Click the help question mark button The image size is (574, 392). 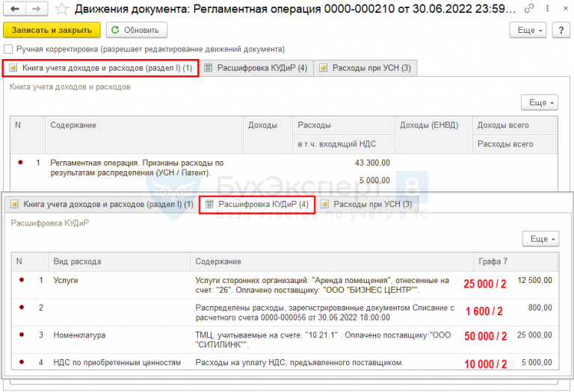point(561,30)
